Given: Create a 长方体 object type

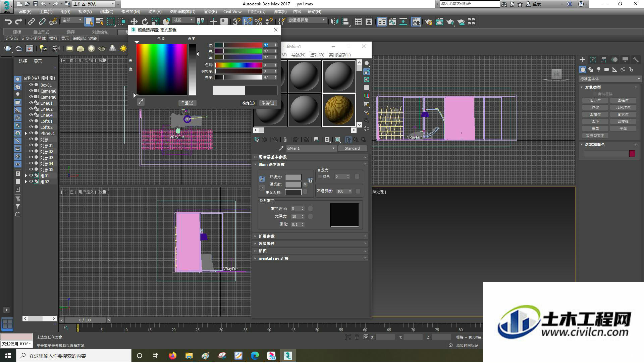Looking at the screenshot, I should click(595, 100).
